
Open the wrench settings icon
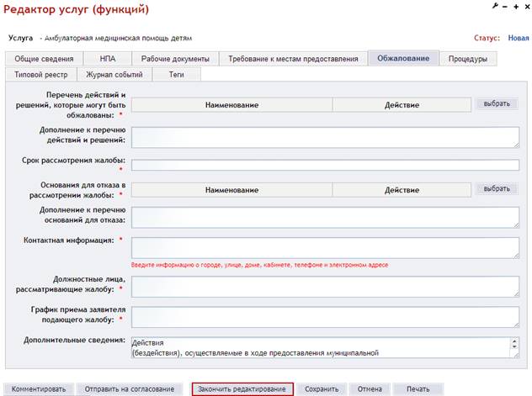[x=495, y=6]
